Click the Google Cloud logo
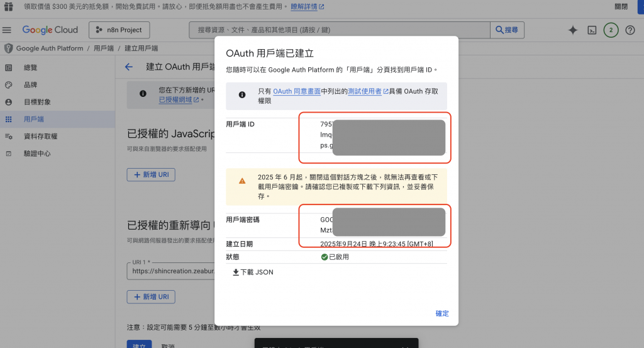644x348 pixels. coord(50,30)
